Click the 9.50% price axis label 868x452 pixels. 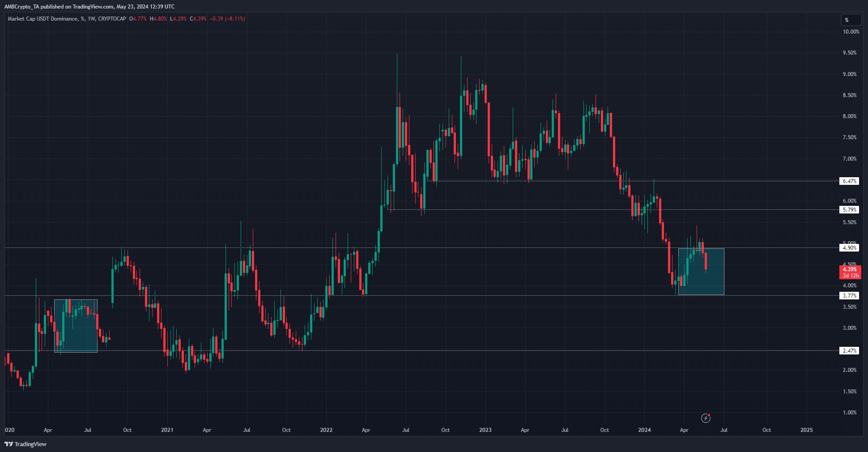tap(850, 53)
